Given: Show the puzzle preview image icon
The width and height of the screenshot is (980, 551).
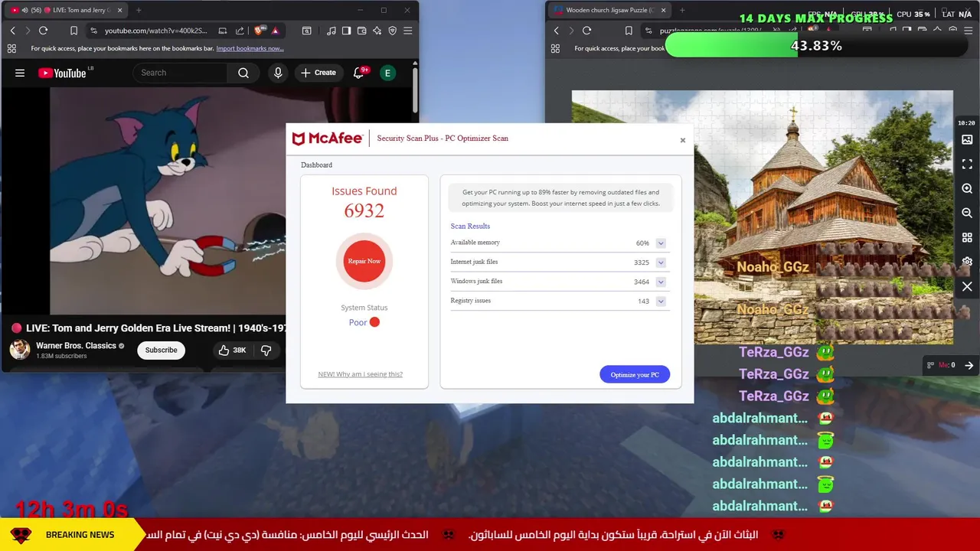Looking at the screenshot, I should click(x=967, y=140).
